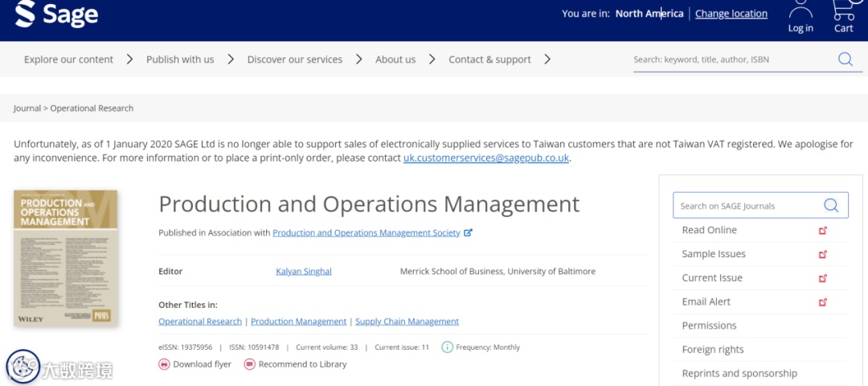Expand chevron next to About us
868x386 pixels.
432,60
